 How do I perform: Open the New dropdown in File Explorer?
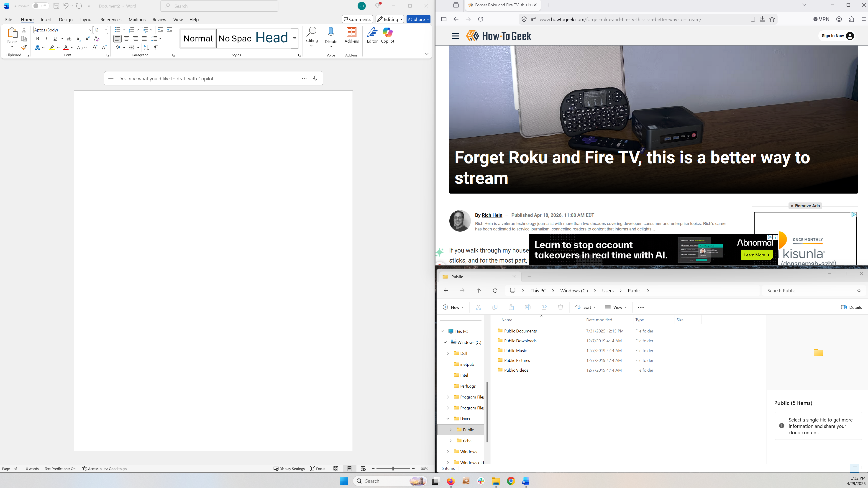click(453, 307)
